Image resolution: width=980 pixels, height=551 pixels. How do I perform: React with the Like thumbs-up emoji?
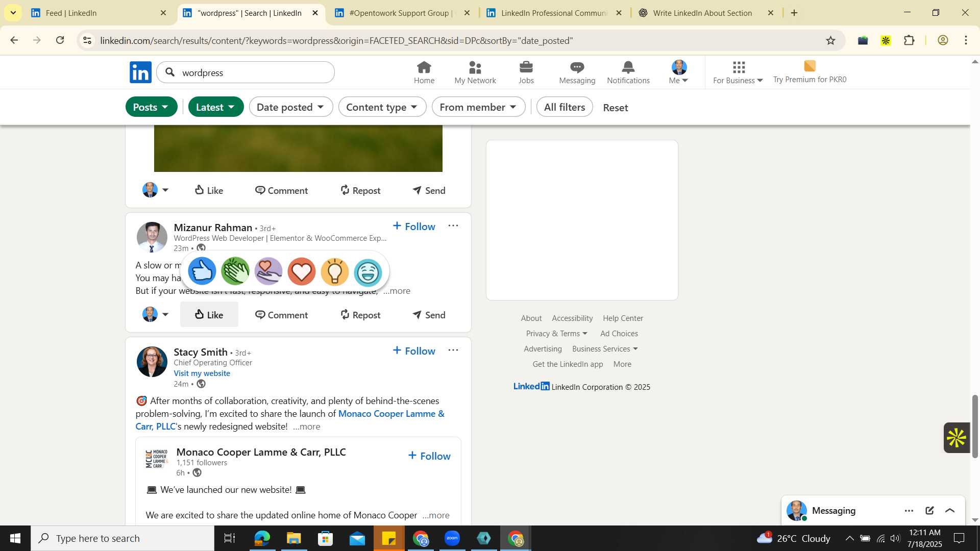click(202, 271)
